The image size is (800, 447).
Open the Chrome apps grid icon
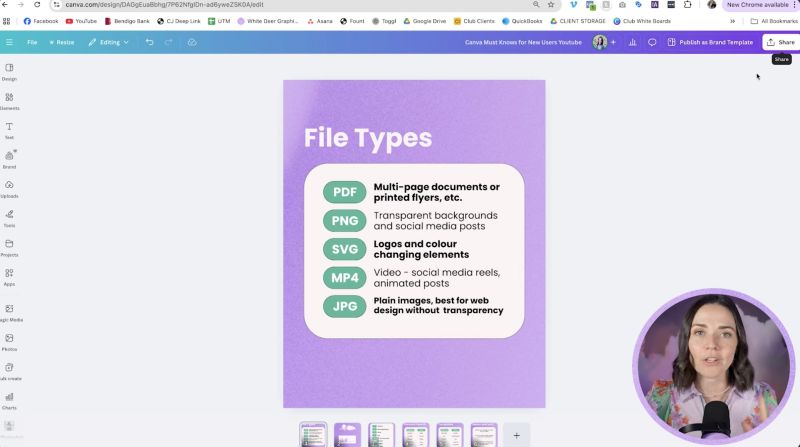pyautogui.click(x=7, y=21)
